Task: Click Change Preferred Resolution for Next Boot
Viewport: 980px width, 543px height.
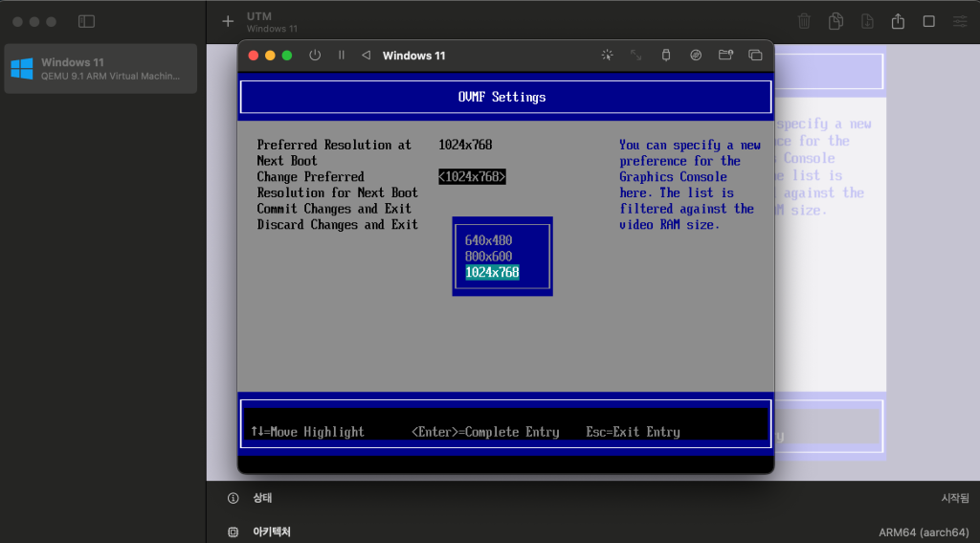Action: [x=338, y=185]
